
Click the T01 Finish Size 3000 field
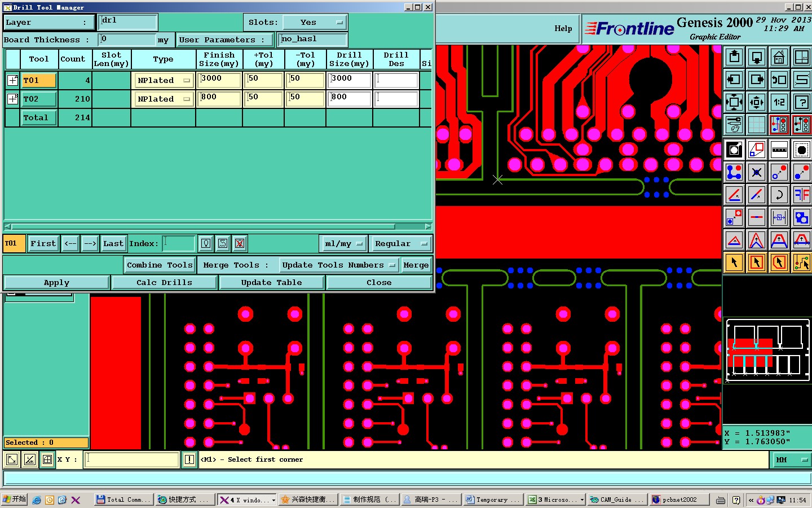coord(219,80)
